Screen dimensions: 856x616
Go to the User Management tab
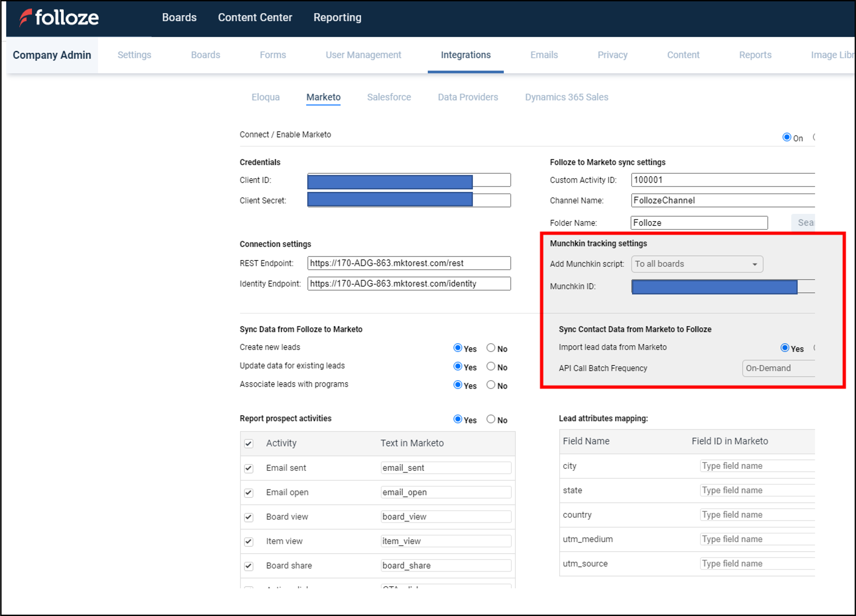pos(363,55)
